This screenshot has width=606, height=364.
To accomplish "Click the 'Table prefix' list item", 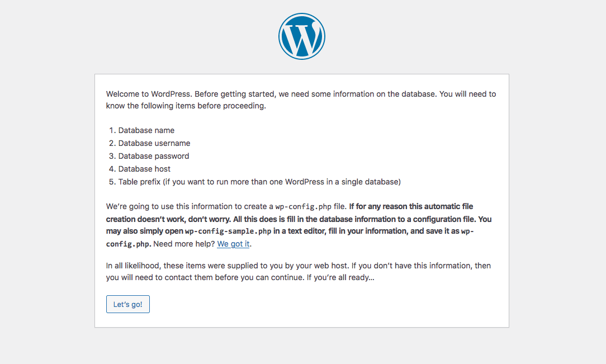I will pyautogui.click(x=196, y=181).
